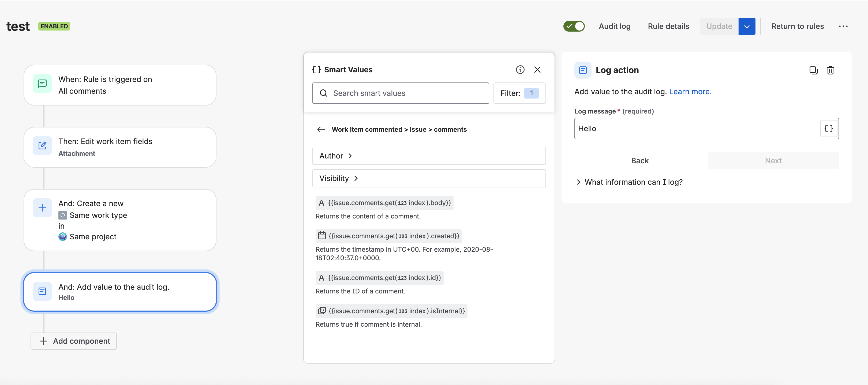Close the Smart Values panel
The height and width of the screenshot is (385, 868).
tap(538, 70)
